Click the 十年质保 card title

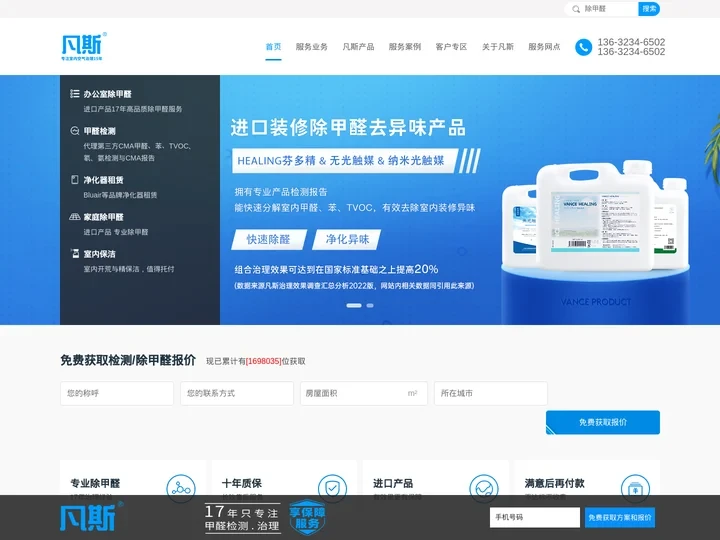(242, 483)
